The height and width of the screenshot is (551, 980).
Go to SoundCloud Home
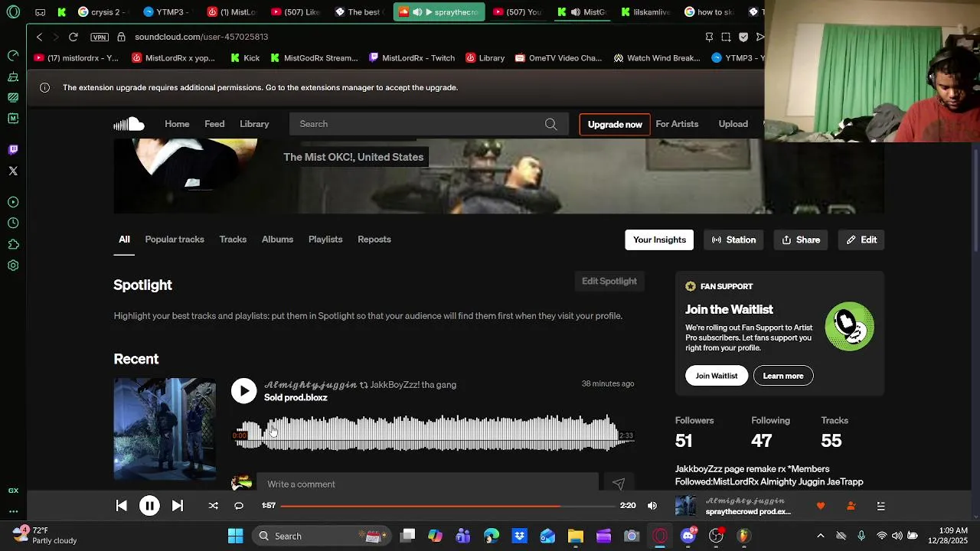click(177, 124)
